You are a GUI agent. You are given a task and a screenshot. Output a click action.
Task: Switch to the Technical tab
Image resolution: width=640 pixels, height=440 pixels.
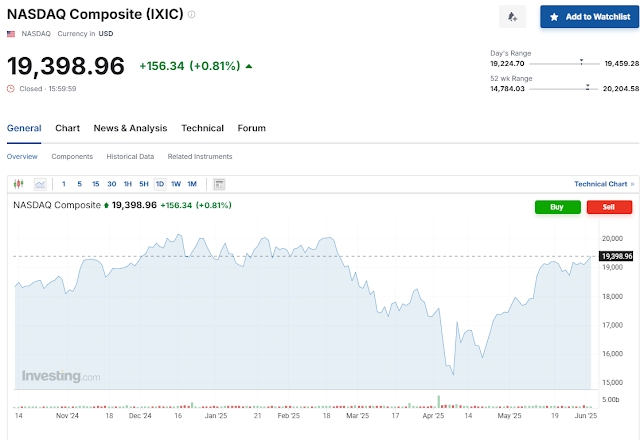coord(202,128)
